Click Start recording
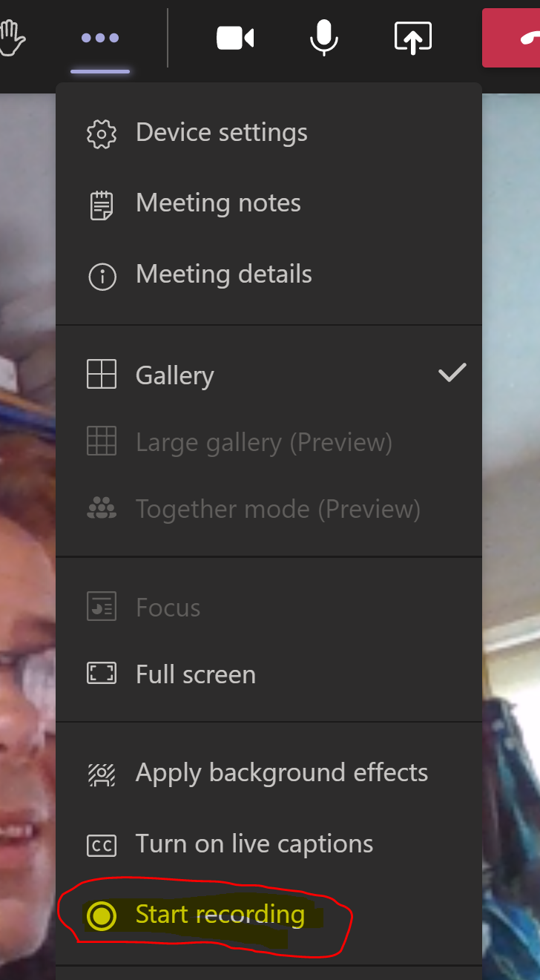Viewport: 540px width, 980px height. click(269, 915)
